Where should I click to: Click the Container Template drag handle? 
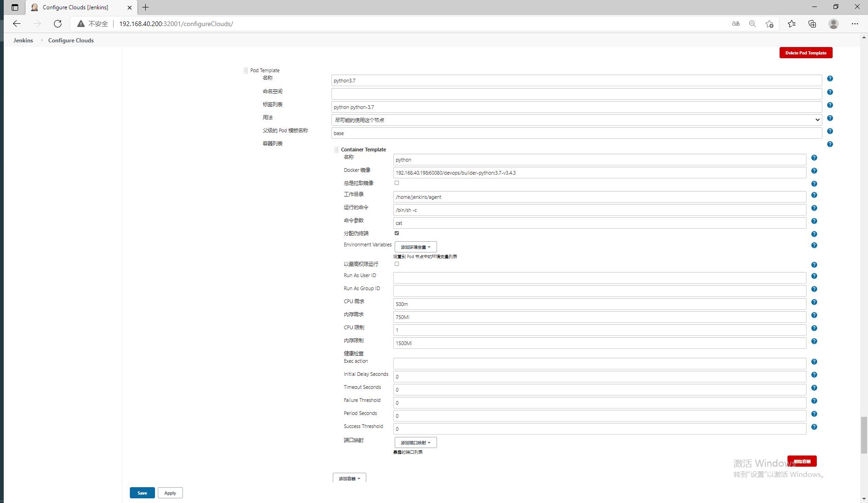[336, 150]
